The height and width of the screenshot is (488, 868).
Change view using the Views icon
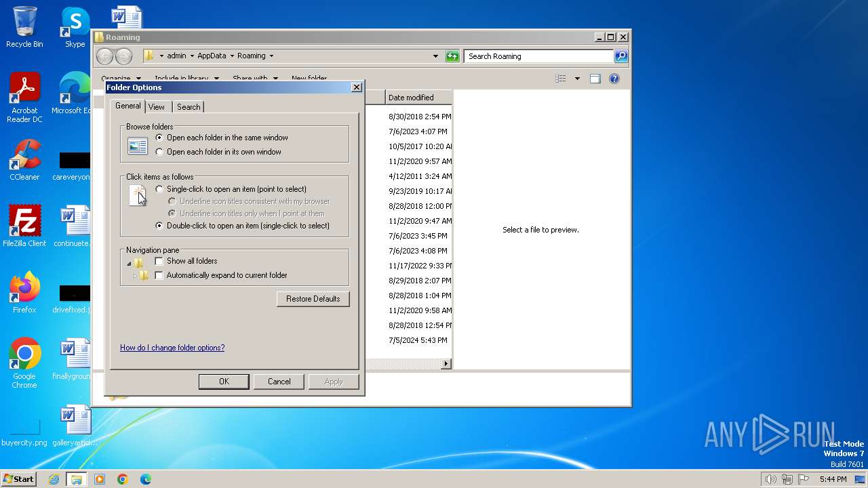coord(560,79)
